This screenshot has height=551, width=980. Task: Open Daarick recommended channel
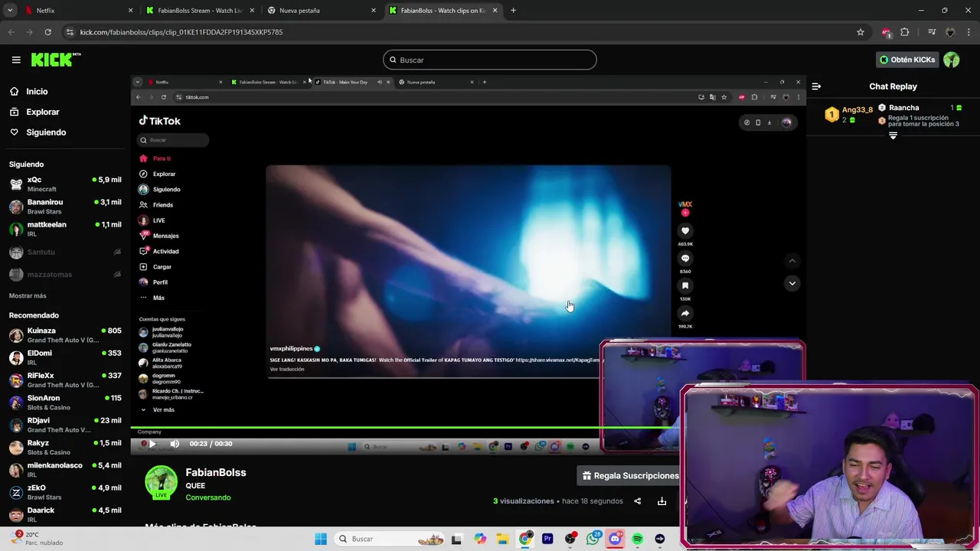65,514
